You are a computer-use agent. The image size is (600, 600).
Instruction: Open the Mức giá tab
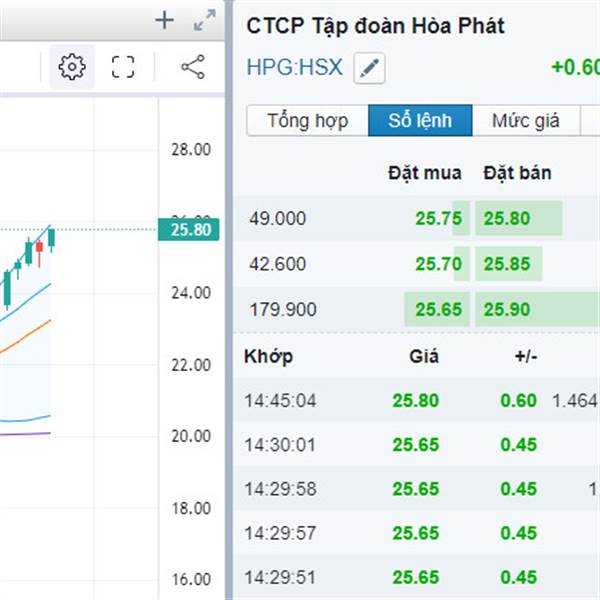tap(526, 121)
